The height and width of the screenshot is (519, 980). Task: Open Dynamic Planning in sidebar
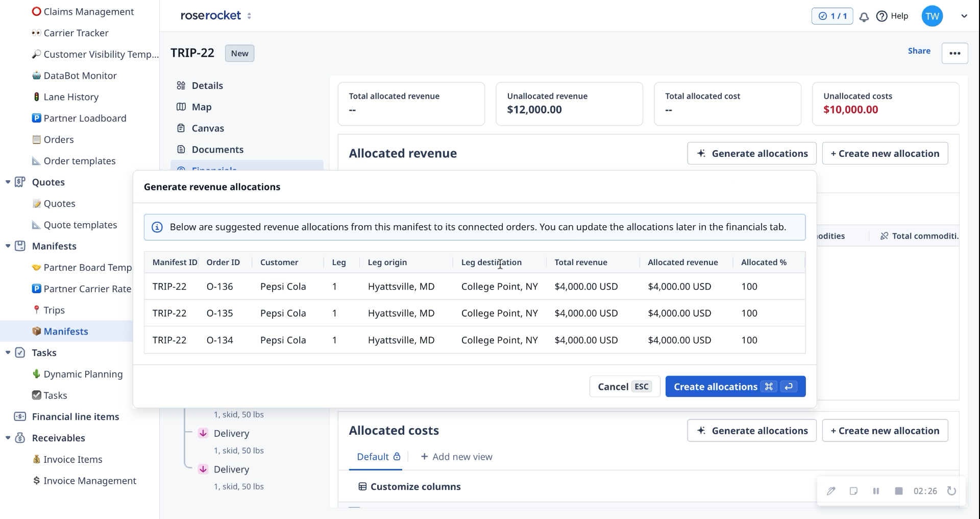[83, 374]
